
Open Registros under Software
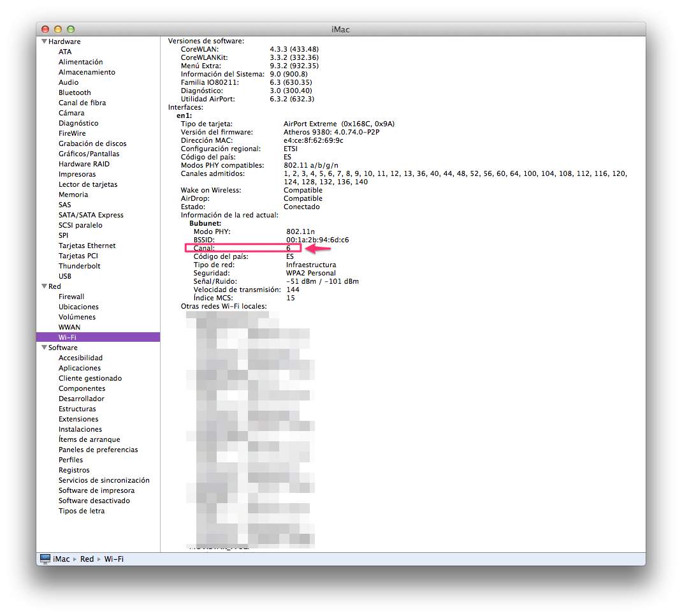[x=74, y=470]
